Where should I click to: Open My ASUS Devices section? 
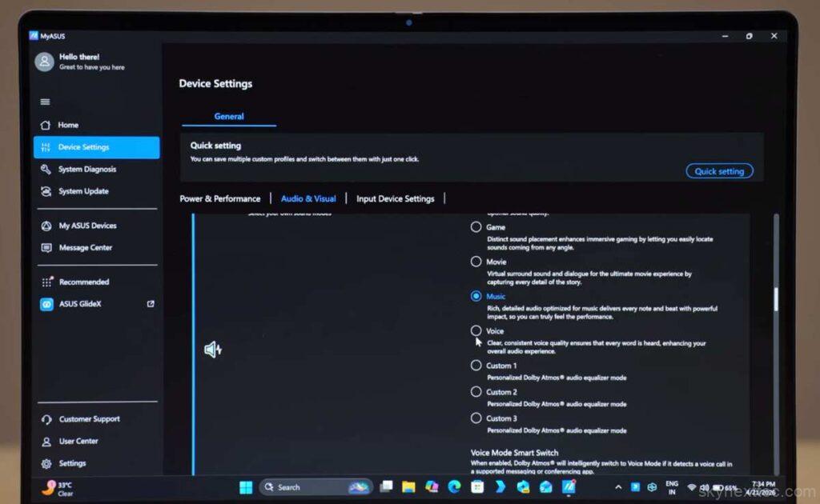point(86,226)
